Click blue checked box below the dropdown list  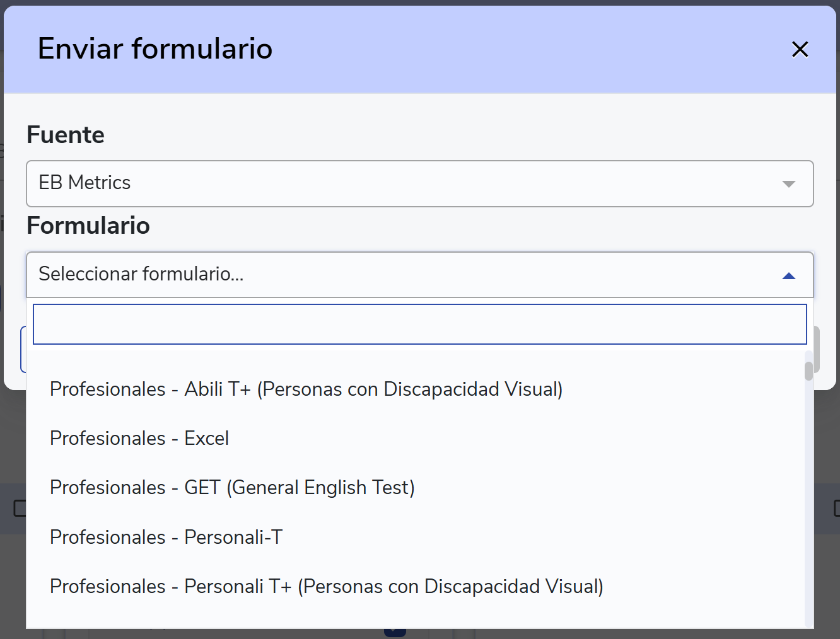[x=395, y=632]
